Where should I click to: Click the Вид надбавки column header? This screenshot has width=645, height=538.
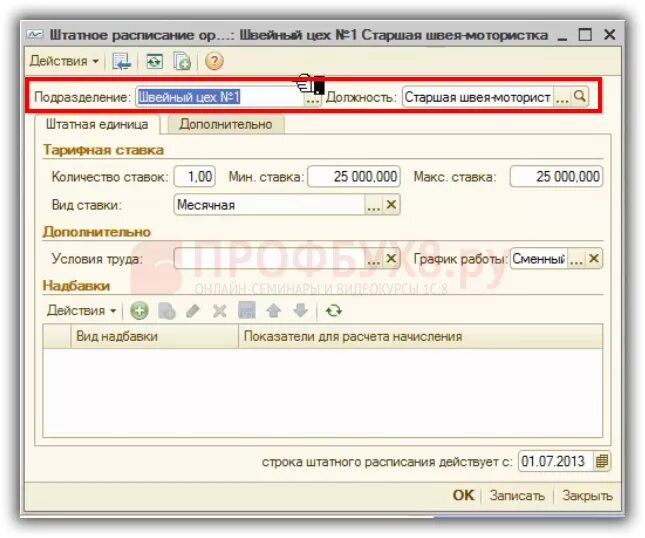(155, 336)
